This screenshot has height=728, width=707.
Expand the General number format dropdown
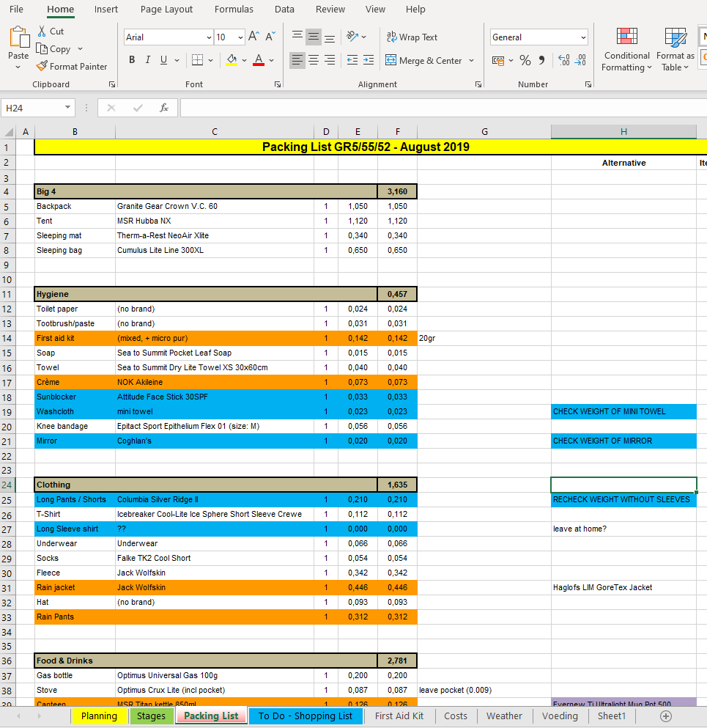[583, 37]
